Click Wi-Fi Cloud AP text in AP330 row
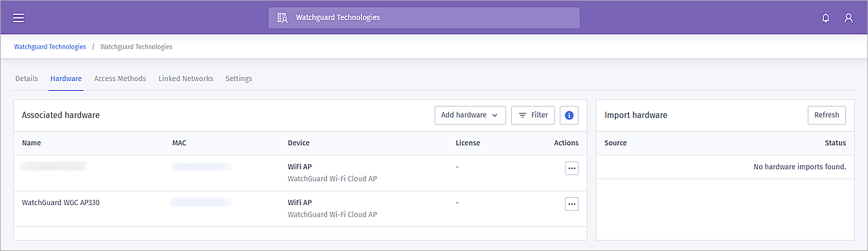 pos(332,214)
